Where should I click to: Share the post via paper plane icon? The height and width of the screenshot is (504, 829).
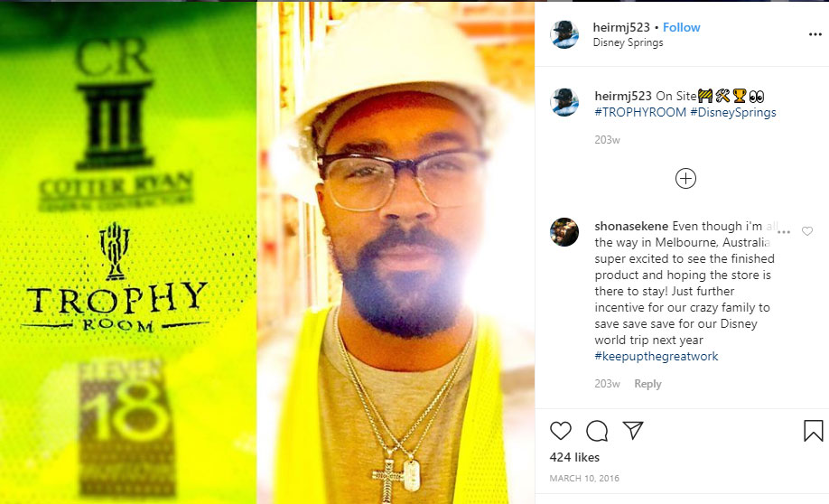[633, 431]
